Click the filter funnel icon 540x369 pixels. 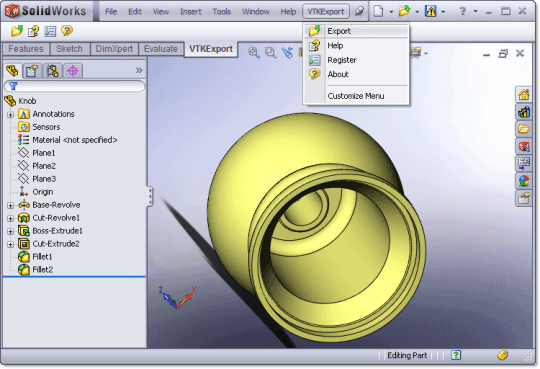click(x=13, y=86)
